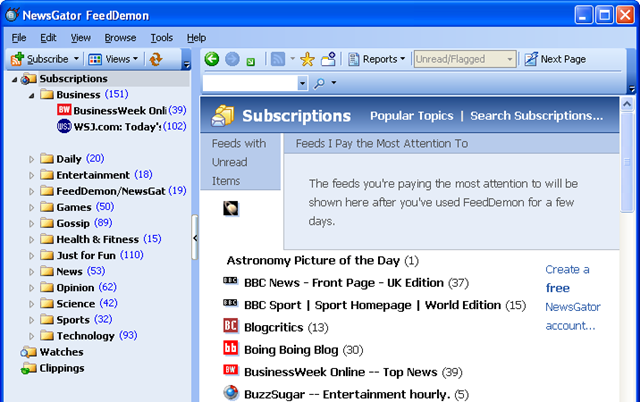Click the orange refresh feeds icon
Viewport: 640px width, 402px height.
pos(156,59)
